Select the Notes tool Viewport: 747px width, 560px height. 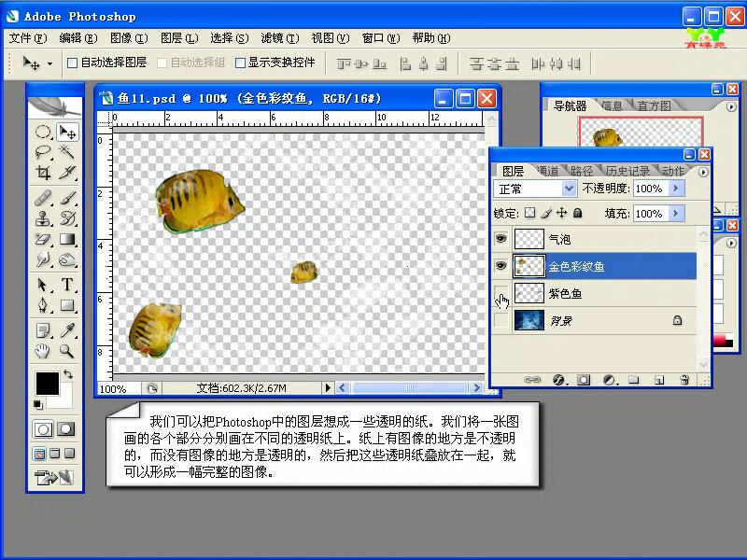click(x=43, y=329)
